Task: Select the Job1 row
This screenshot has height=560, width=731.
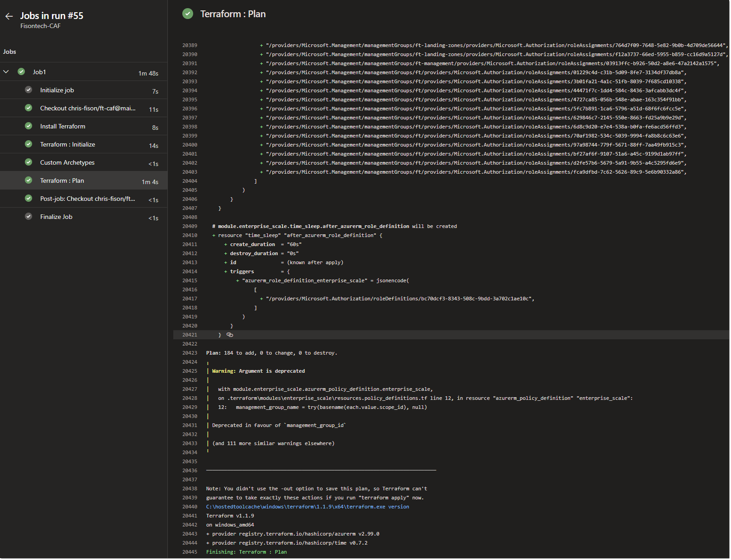Action: pyautogui.click(x=84, y=72)
